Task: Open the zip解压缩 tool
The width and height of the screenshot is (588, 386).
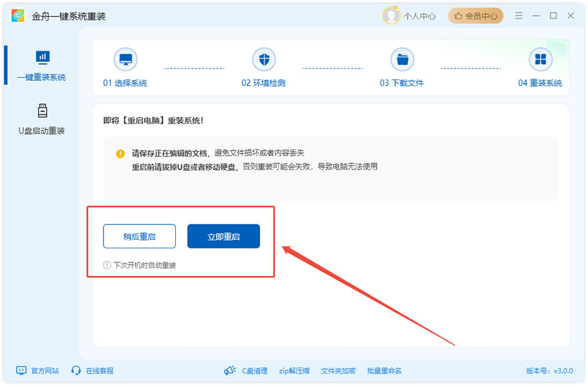Action: click(x=293, y=370)
